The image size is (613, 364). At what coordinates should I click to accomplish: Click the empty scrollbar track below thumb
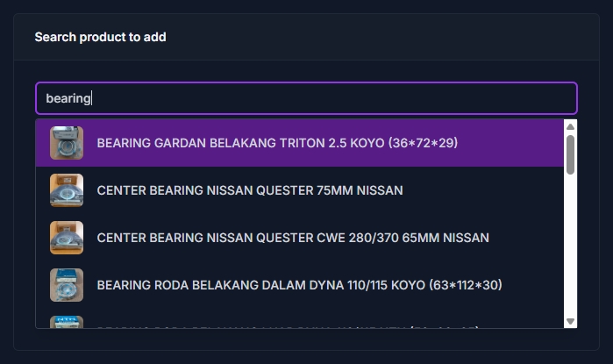(570, 246)
